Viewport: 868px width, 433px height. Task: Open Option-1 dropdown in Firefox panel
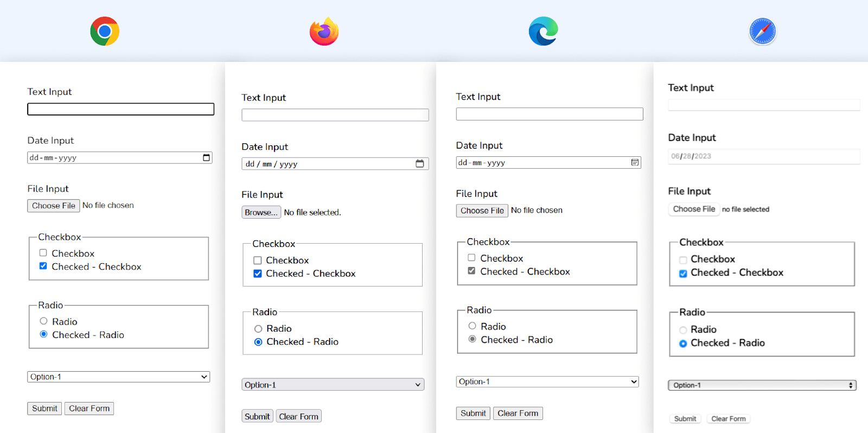333,385
